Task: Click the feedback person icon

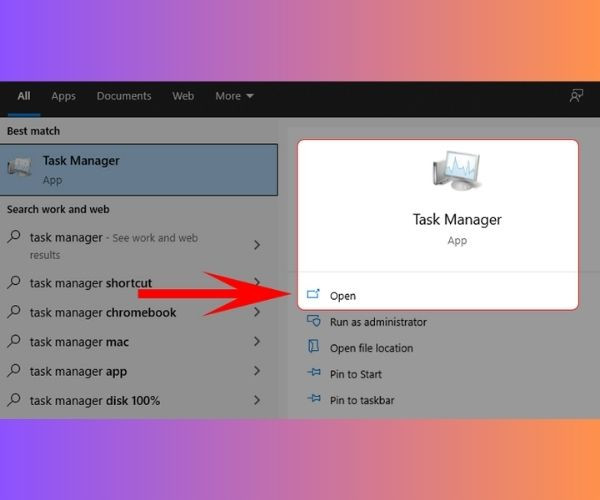Action: pos(576,96)
